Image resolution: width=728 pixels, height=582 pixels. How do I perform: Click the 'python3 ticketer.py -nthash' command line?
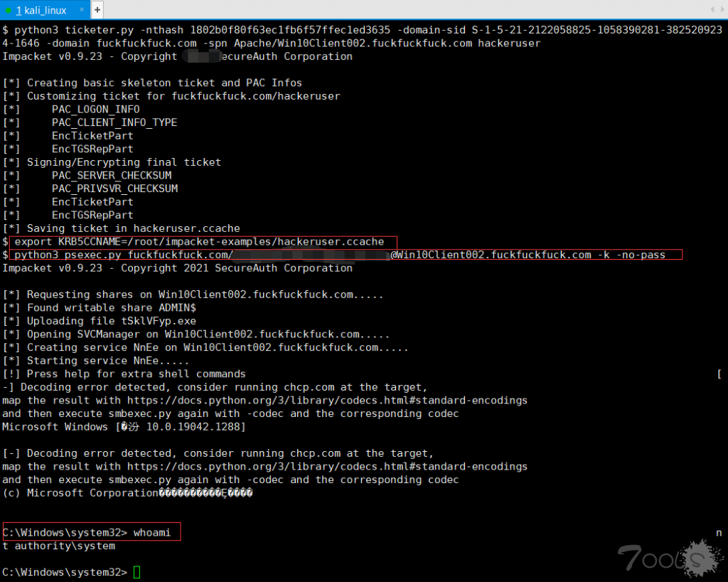(x=362, y=37)
